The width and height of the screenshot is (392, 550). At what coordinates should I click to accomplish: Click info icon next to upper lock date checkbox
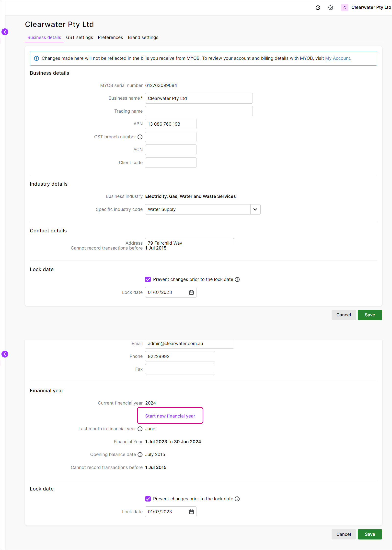pos(237,279)
